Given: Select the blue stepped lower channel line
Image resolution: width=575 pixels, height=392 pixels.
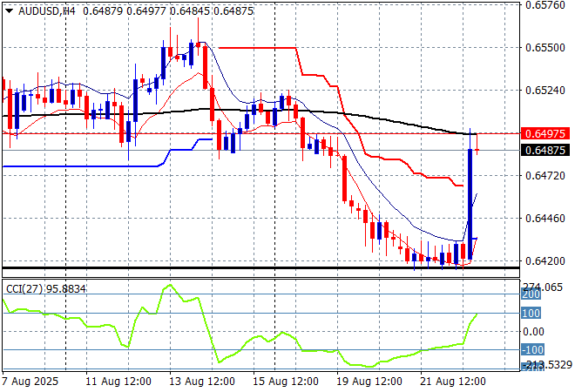Looking at the screenshot, I should coord(87,166).
